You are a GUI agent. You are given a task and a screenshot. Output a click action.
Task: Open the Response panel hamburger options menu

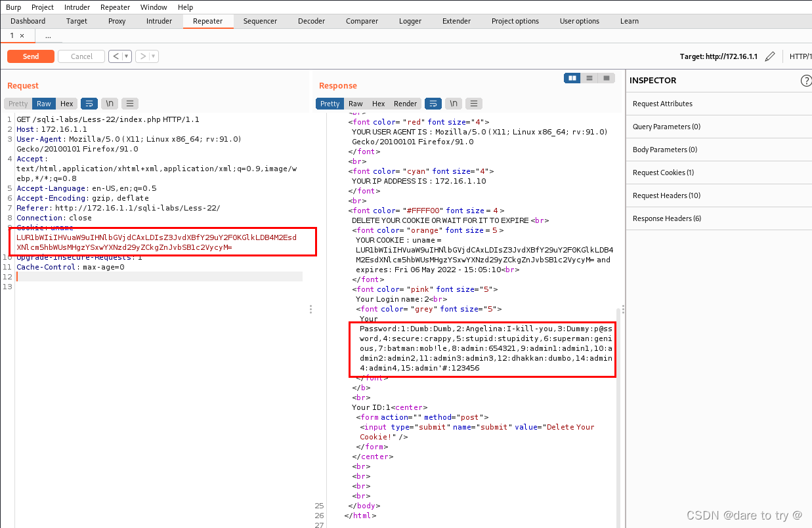point(474,104)
